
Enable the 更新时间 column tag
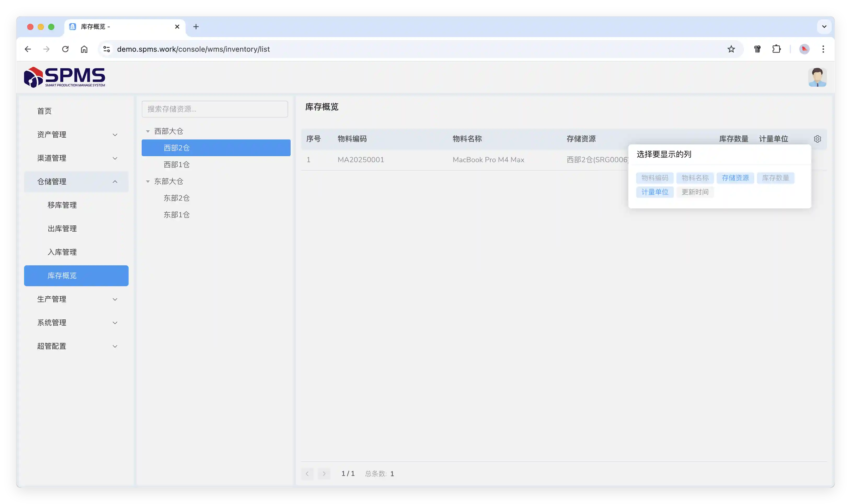pos(695,192)
